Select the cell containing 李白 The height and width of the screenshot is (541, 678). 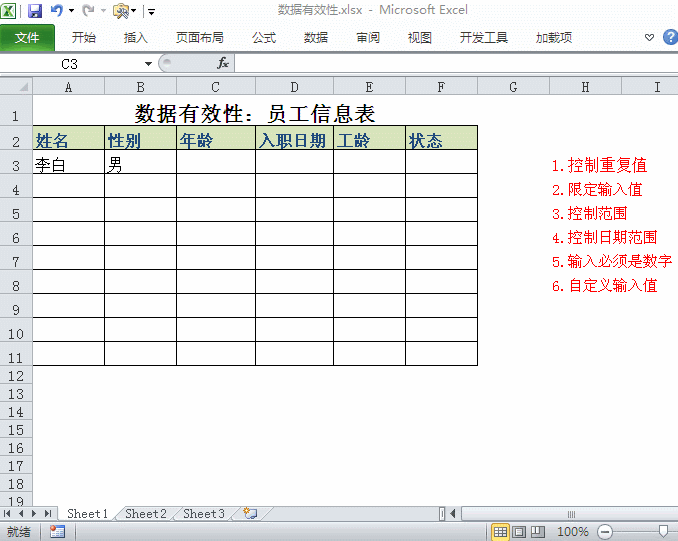click(x=68, y=162)
